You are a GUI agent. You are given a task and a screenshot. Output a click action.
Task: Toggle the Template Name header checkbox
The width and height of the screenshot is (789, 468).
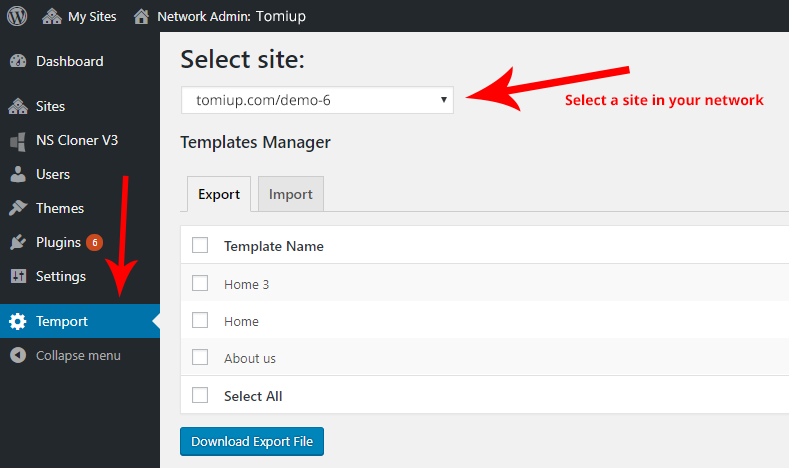tap(200, 246)
